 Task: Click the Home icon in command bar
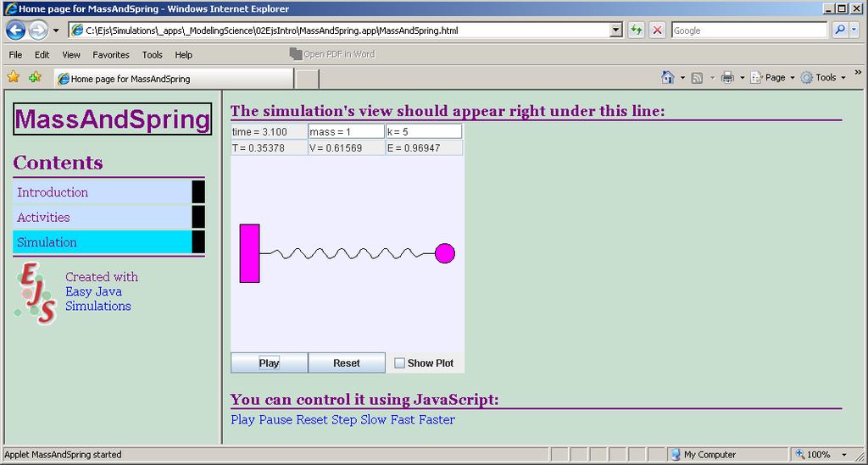coord(668,77)
